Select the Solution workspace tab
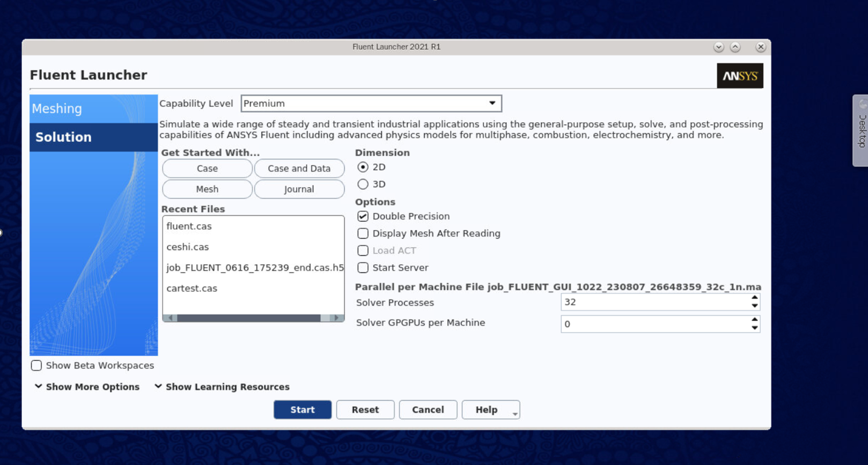The height and width of the screenshot is (465, 868). click(x=94, y=137)
